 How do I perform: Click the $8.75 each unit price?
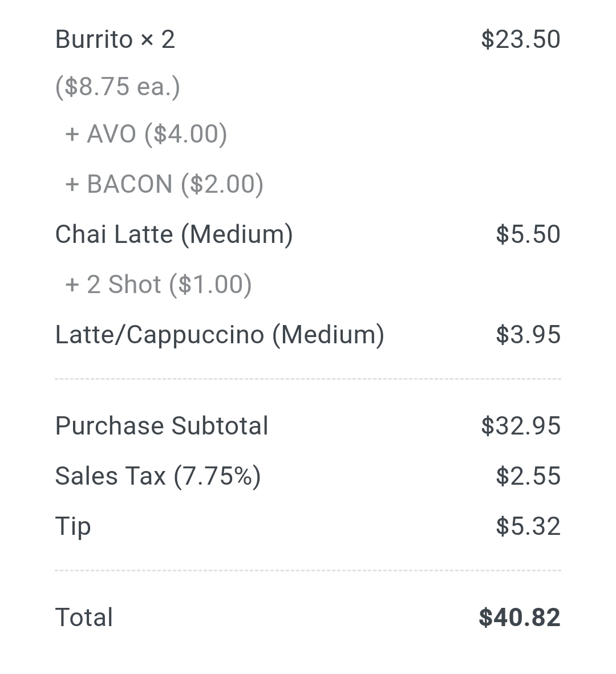117,87
